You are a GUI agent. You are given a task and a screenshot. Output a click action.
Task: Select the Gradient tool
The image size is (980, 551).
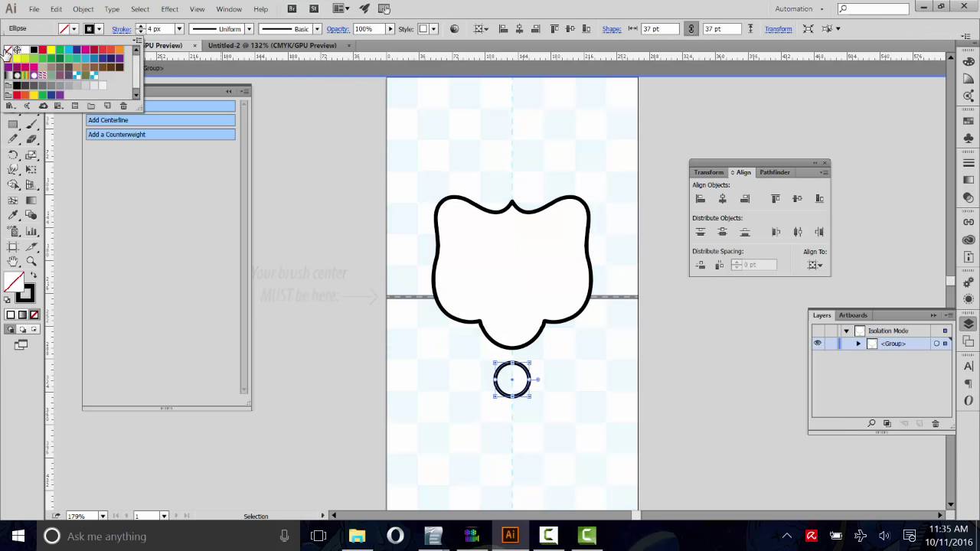point(31,201)
